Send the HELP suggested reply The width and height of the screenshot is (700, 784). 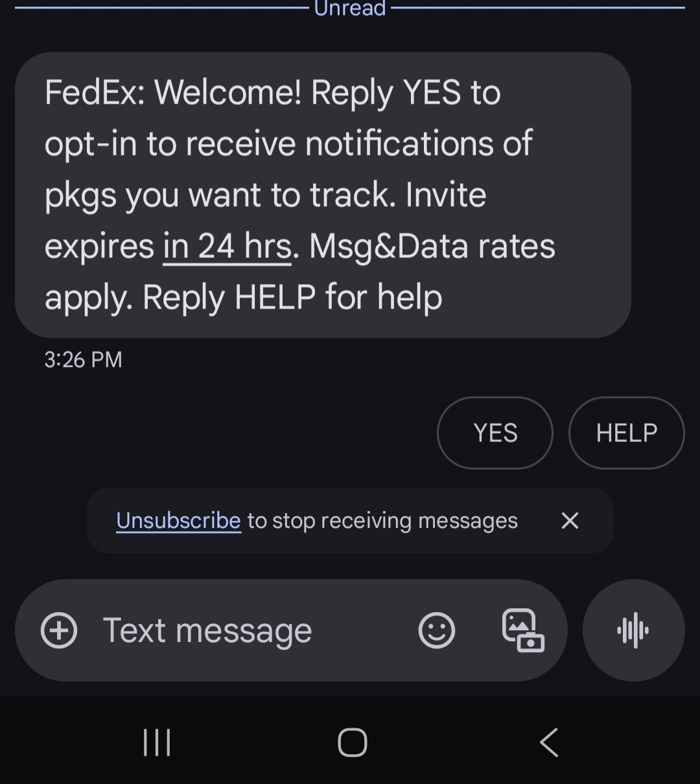coord(626,433)
